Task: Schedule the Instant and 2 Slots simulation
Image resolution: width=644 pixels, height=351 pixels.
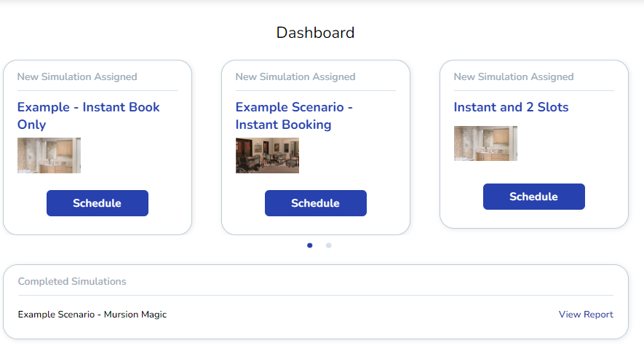Action: click(534, 197)
